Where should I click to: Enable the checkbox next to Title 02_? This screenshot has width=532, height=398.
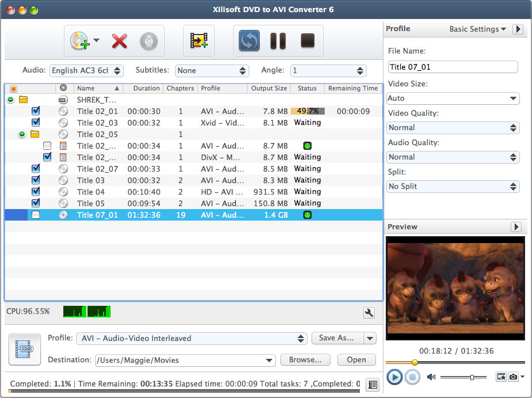click(48, 146)
